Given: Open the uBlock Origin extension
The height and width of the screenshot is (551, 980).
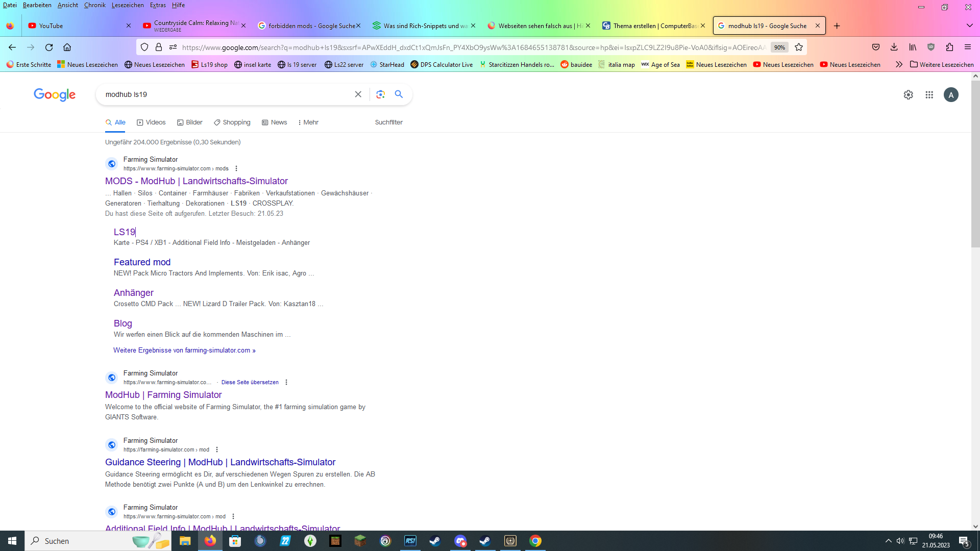Looking at the screenshot, I should [x=931, y=47].
